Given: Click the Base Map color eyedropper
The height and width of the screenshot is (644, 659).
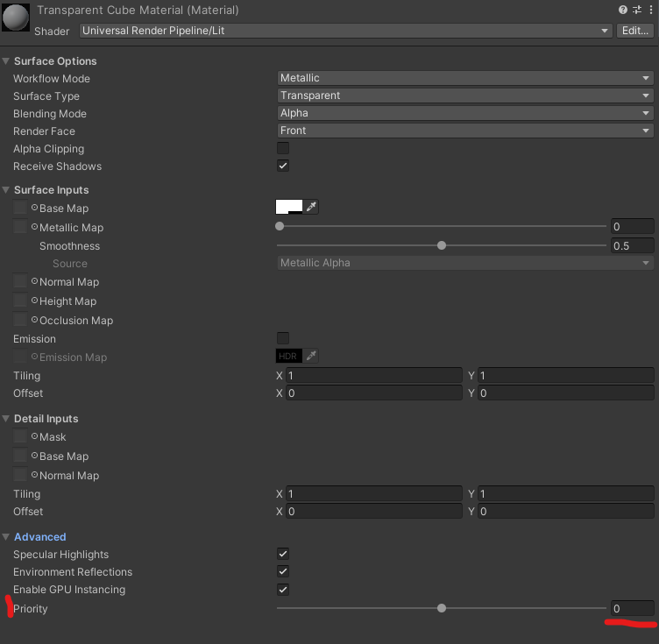Looking at the screenshot, I should pos(311,208).
